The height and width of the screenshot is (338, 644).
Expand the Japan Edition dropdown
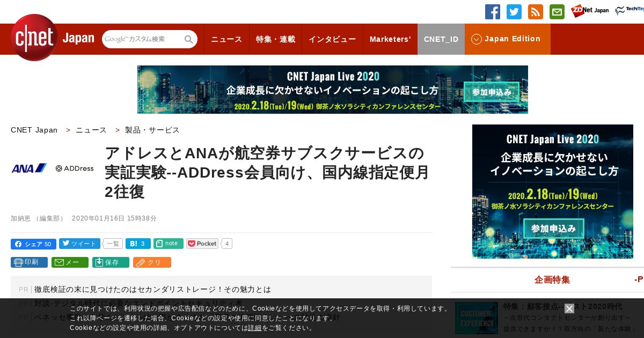pos(507,39)
